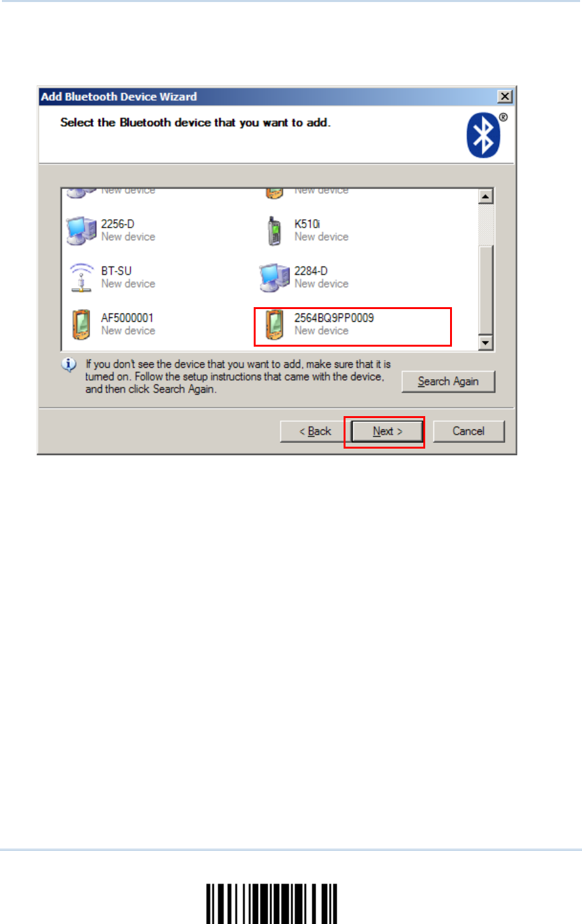This screenshot has width=582, height=924.
Task: Click Search Again to rescan devices
Action: (448, 382)
